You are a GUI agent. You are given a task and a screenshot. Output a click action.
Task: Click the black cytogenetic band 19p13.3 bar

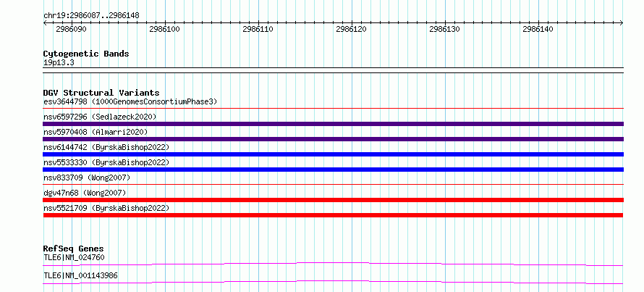point(333,70)
